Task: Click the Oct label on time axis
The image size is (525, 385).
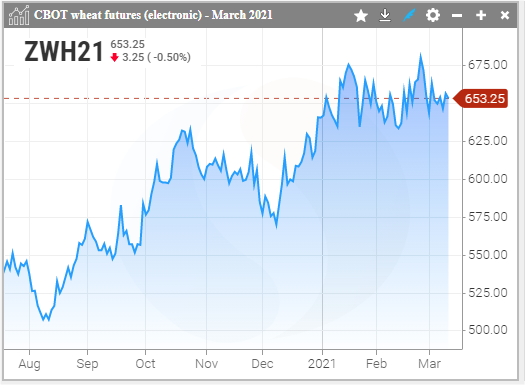Action: [145, 364]
